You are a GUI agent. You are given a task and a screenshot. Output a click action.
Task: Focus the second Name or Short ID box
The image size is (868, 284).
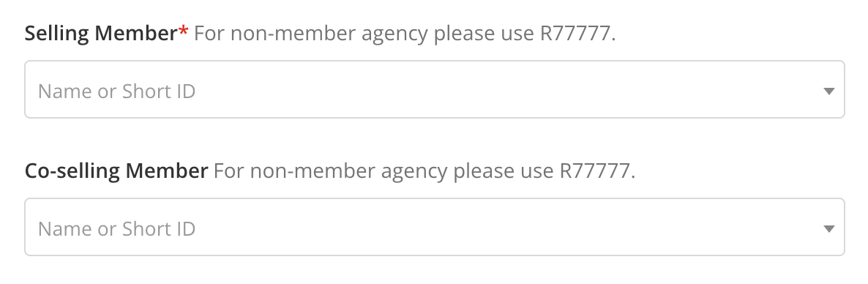(435, 226)
